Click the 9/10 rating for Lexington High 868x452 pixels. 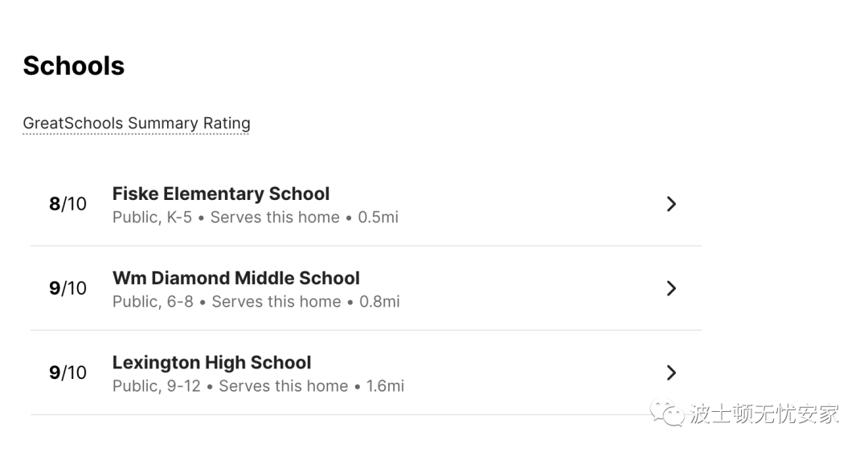[x=68, y=373]
